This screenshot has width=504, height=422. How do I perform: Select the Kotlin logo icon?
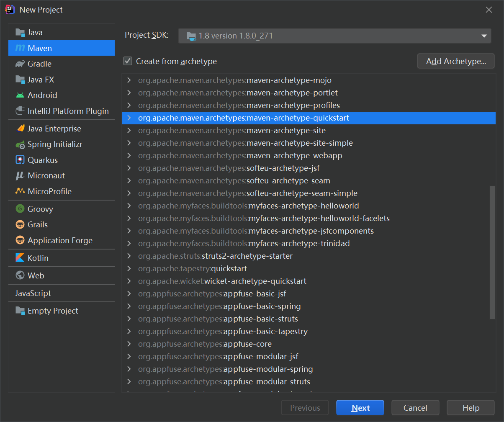(x=20, y=258)
